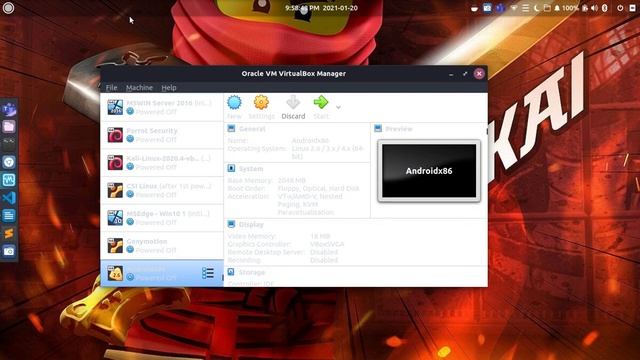Select the Genymotion machine

pyautogui.click(x=162, y=246)
